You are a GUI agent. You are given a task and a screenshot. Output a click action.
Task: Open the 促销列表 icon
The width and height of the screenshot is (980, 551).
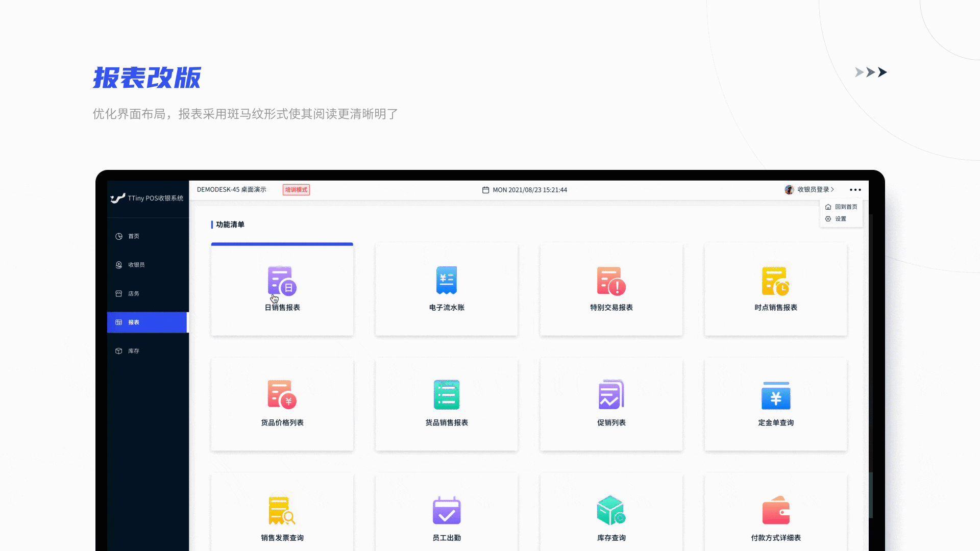611,394
